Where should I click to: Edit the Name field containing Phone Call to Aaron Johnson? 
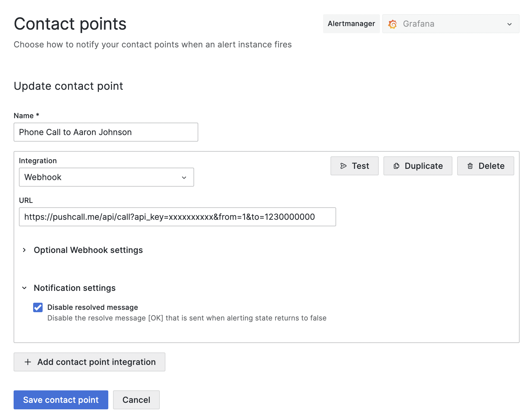click(106, 132)
